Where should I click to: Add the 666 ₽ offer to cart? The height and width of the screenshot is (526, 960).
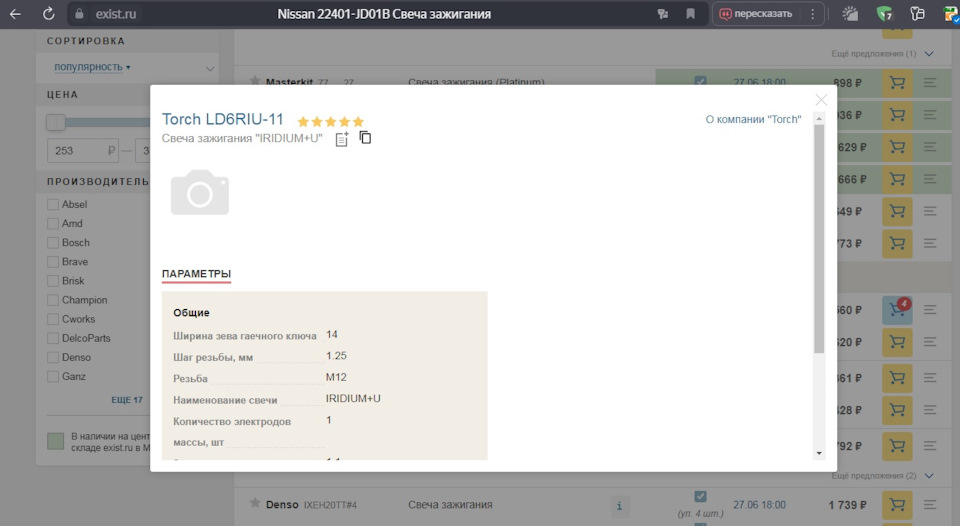coord(898,179)
